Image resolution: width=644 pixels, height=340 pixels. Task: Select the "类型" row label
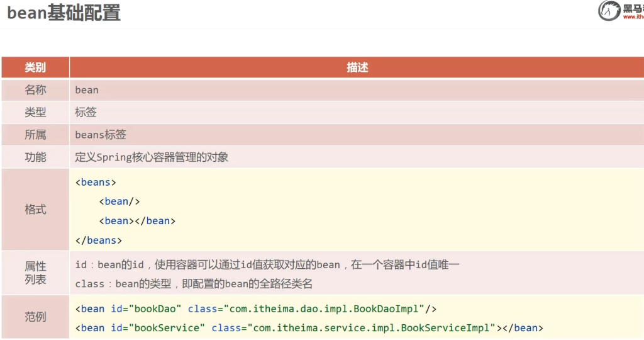(x=35, y=113)
